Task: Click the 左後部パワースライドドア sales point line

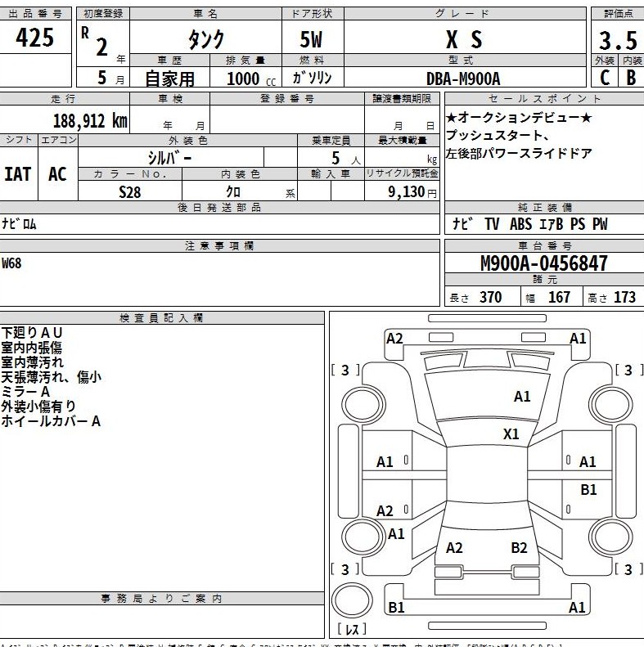Action: (x=519, y=154)
